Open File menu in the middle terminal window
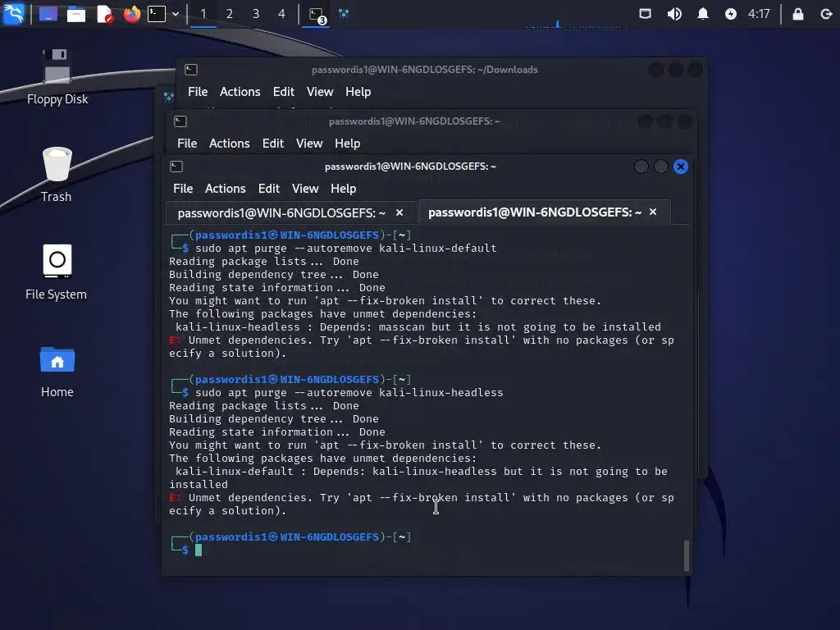The width and height of the screenshot is (840, 630). [187, 144]
